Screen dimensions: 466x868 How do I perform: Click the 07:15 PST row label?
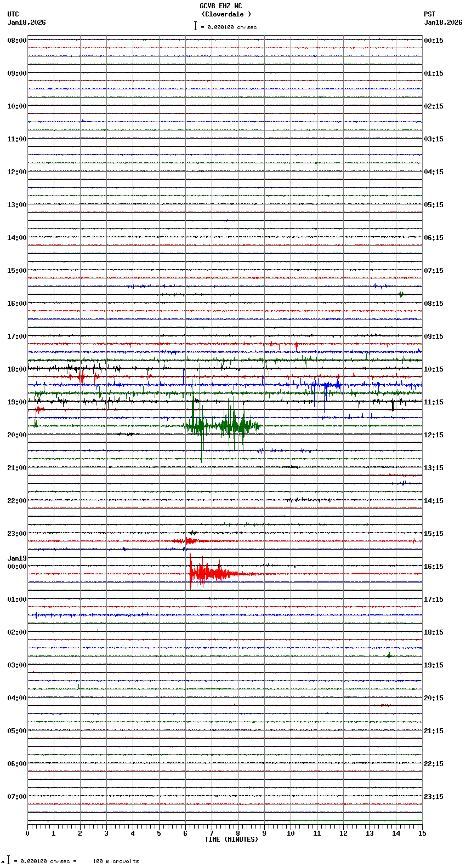pos(434,271)
